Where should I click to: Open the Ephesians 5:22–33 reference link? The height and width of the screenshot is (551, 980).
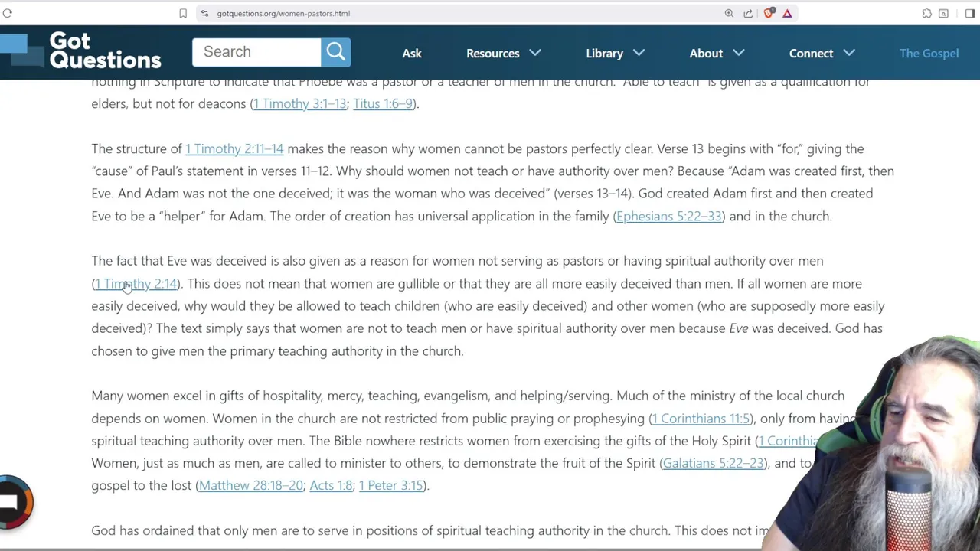(668, 216)
